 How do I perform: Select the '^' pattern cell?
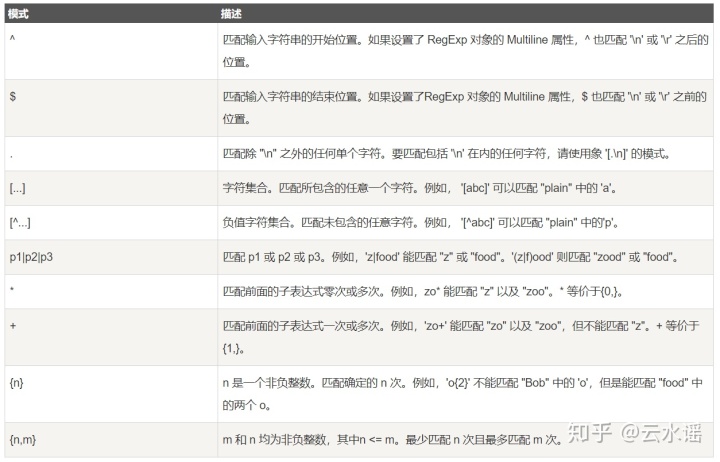point(111,51)
